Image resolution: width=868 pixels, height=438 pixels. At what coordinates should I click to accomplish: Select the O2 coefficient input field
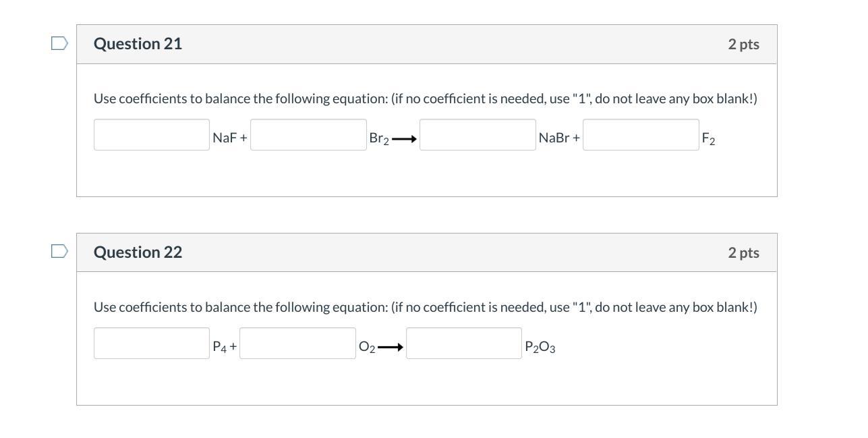(297, 344)
